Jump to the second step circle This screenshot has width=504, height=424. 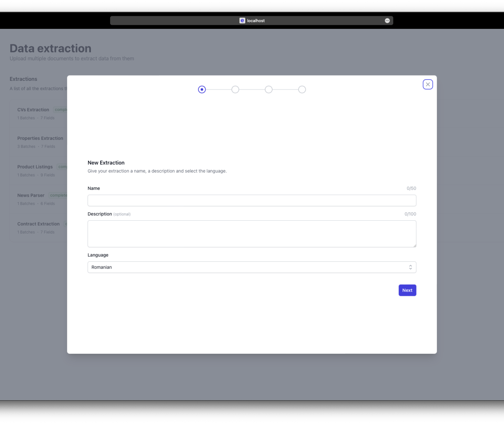235,89
